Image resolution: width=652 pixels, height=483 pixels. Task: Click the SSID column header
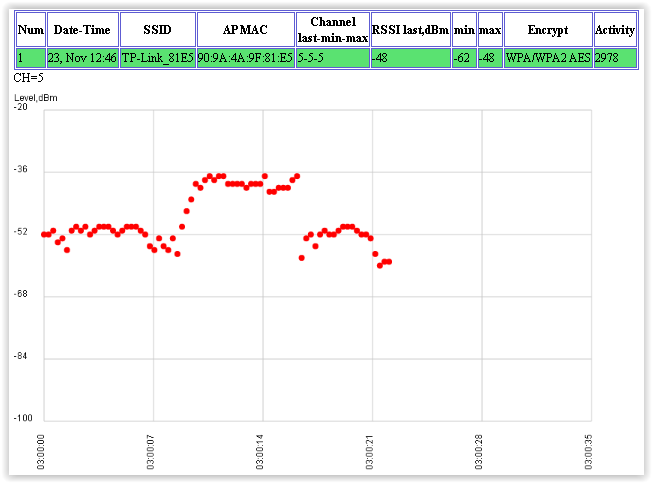[x=157, y=30]
